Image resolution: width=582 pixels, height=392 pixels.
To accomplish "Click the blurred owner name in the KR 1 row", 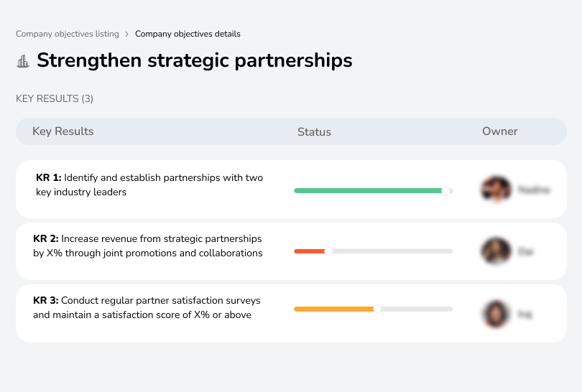I will point(534,190).
